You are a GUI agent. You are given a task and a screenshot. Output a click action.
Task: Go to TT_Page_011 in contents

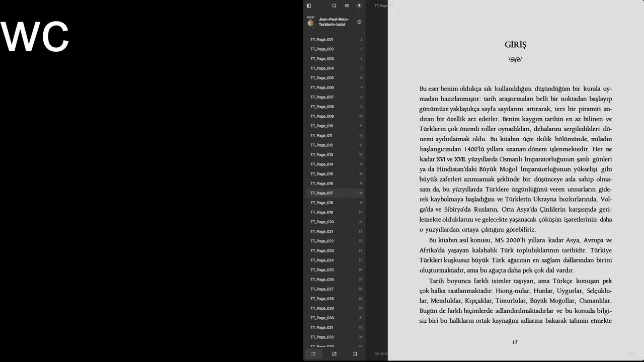point(335,135)
